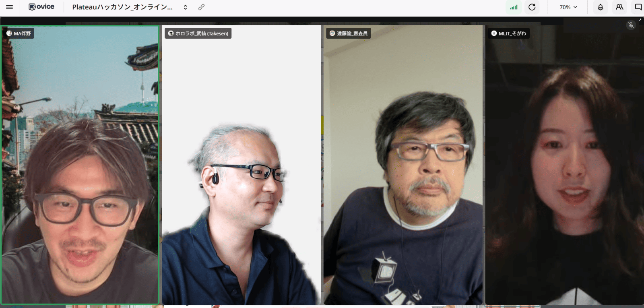
Task: Click the ovice logo
Action: pos(41,7)
